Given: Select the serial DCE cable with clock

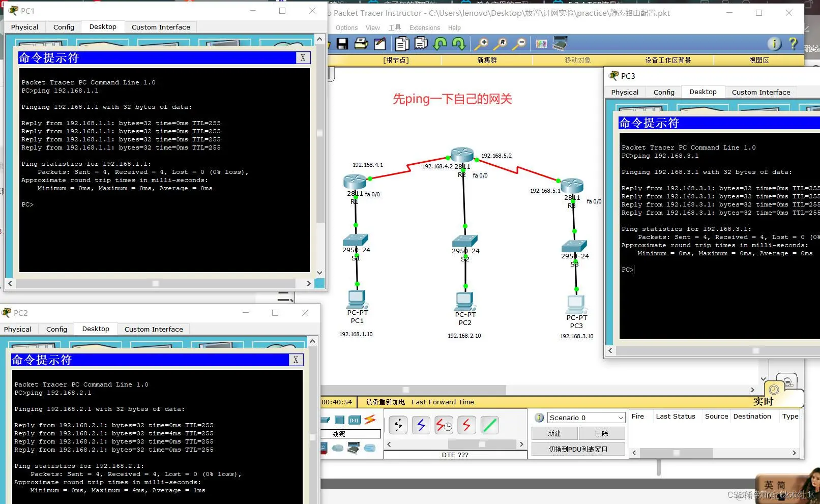Looking at the screenshot, I should point(444,425).
